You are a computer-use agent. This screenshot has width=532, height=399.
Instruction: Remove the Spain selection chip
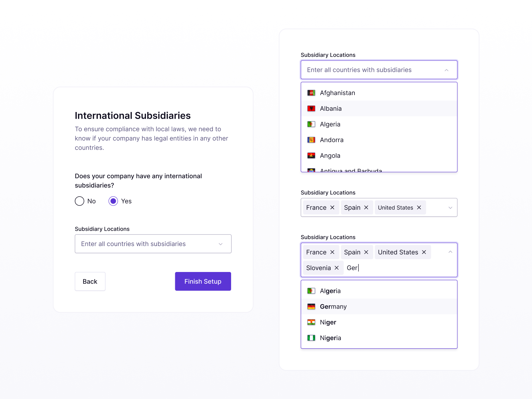point(366,207)
